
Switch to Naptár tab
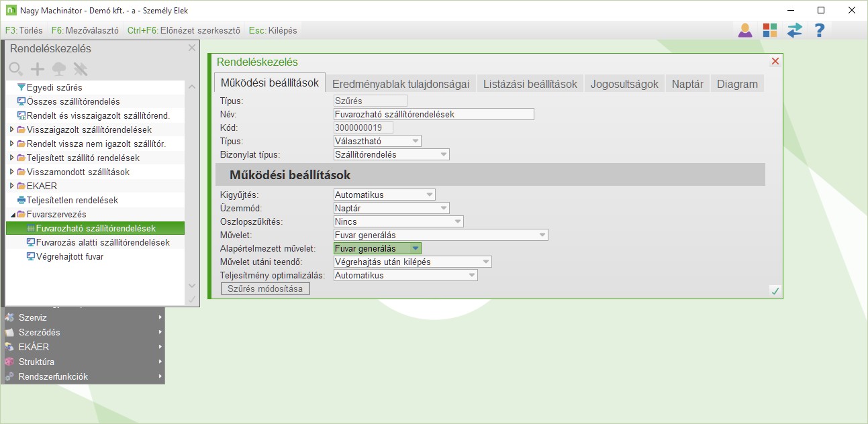[x=687, y=84]
